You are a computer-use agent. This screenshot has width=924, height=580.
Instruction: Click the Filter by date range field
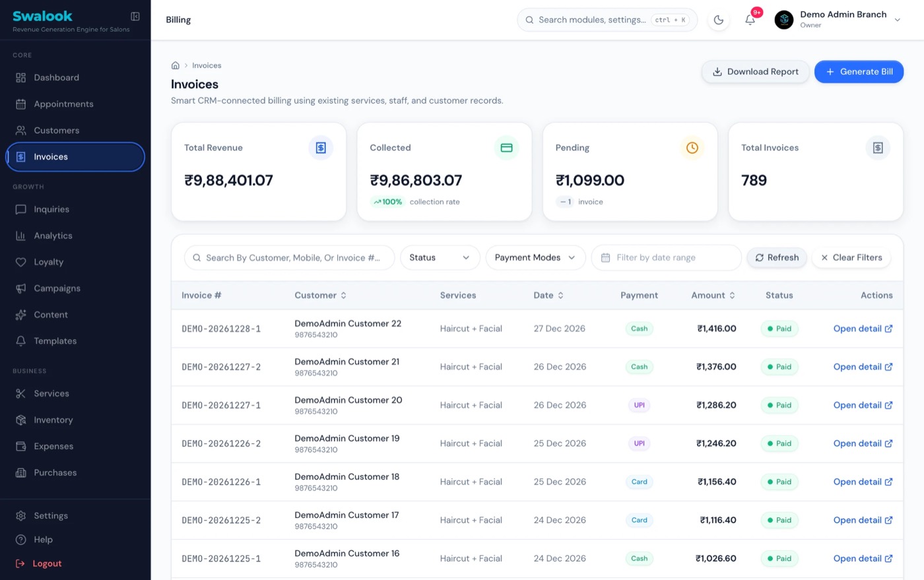667,257
